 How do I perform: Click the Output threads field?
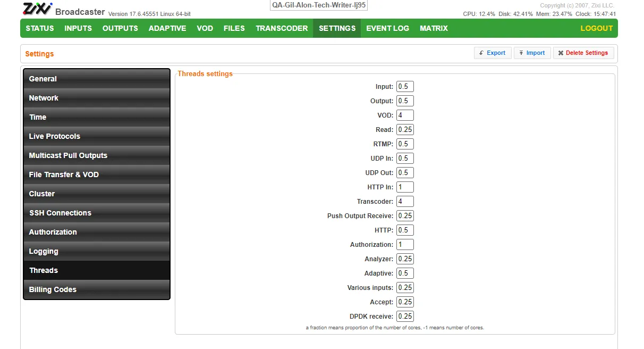405,101
